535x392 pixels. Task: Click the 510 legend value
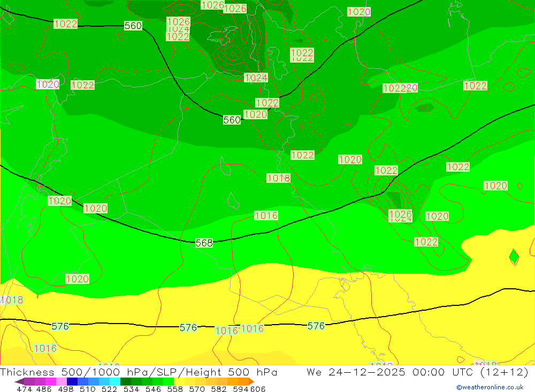[88, 389]
